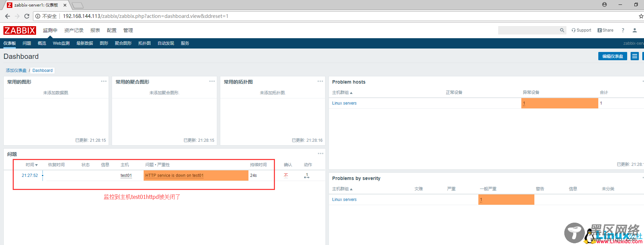This screenshot has height=245, width=644.
Task: Go to the 概览 submenu tab
Action: pyautogui.click(x=42, y=43)
